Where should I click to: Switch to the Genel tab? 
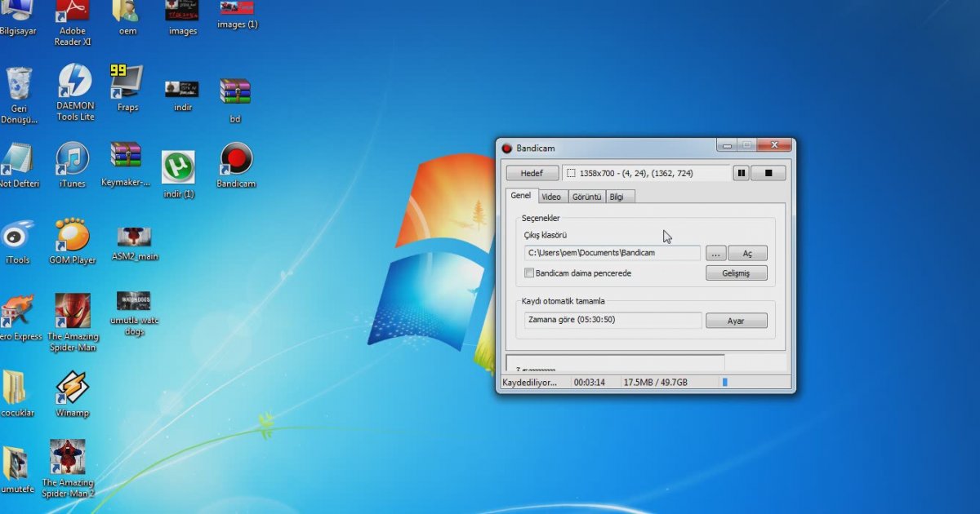point(521,196)
